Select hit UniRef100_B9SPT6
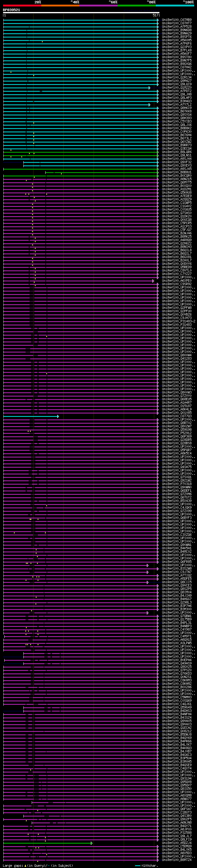The height and width of the screenshot is (868, 197). [177, 37]
